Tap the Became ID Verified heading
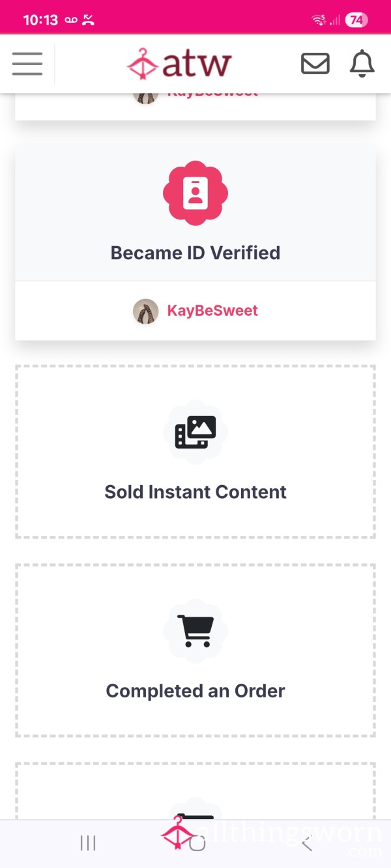The height and width of the screenshot is (868, 391). (x=195, y=253)
